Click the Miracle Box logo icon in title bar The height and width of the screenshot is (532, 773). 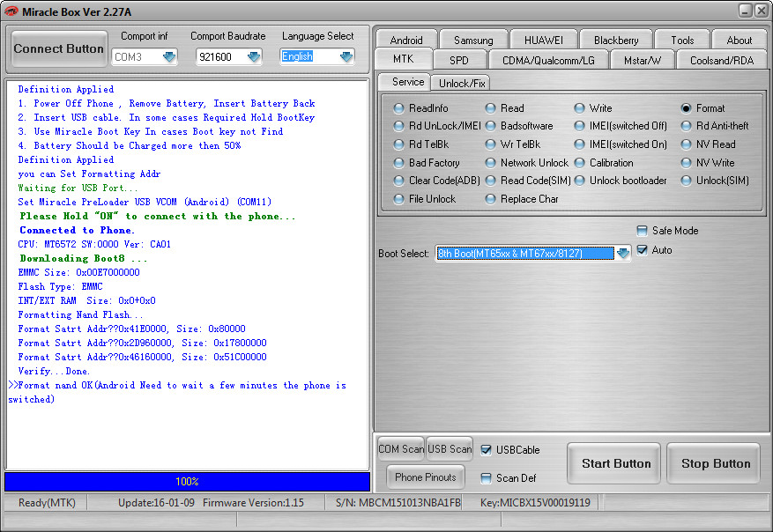pyautogui.click(x=13, y=10)
